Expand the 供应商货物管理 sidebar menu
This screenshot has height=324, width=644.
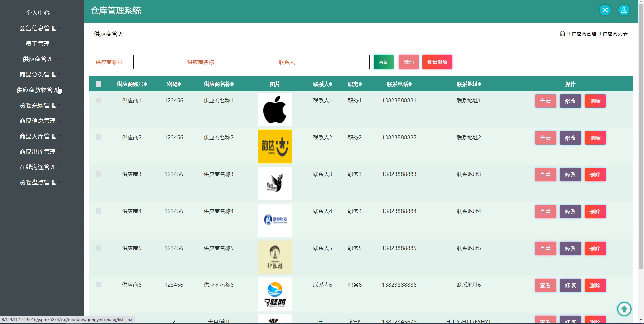click(40, 90)
